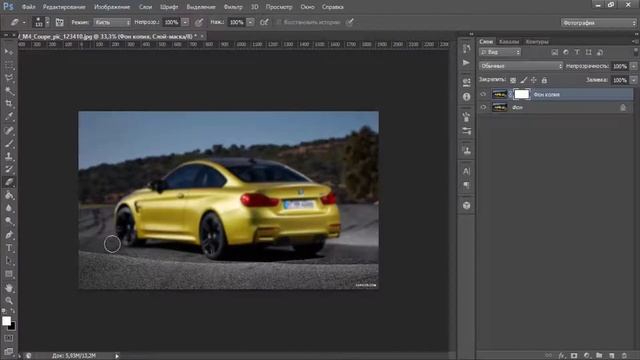This screenshot has height=360, width=640.
Task: Select the Dodge tool
Action: tap(9, 221)
